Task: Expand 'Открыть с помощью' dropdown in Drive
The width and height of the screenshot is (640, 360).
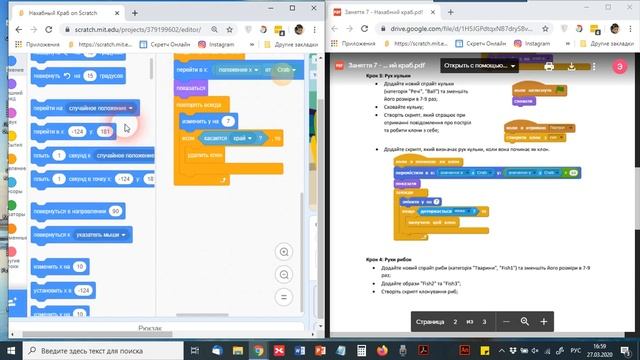Action: (479, 65)
